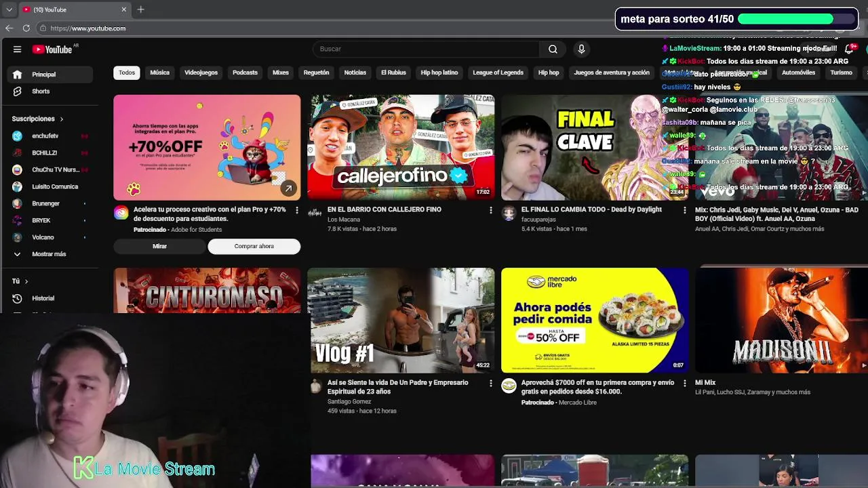This screenshot has height=488, width=868.
Task: Open options menu for Adobe ad
Action: (x=296, y=210)
